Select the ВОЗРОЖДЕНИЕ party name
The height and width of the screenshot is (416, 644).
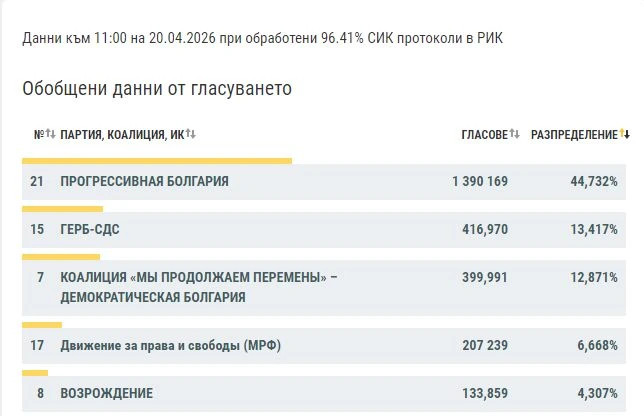[106, 393]
